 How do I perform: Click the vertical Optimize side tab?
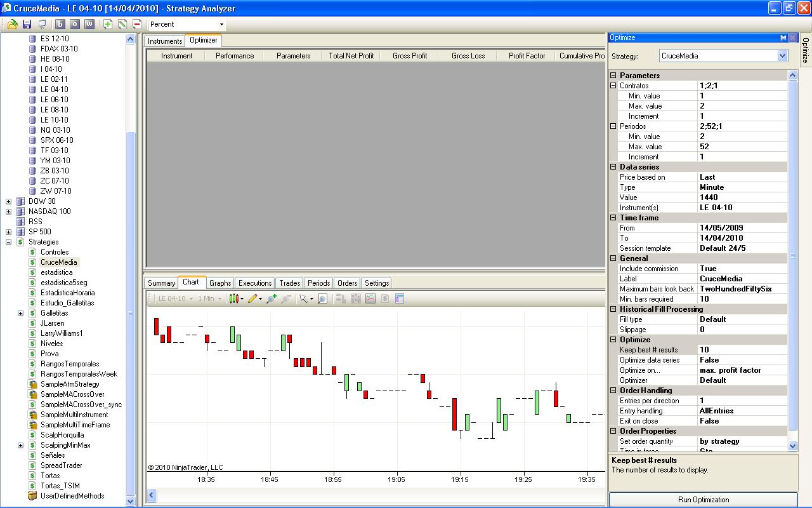point(805,50)
